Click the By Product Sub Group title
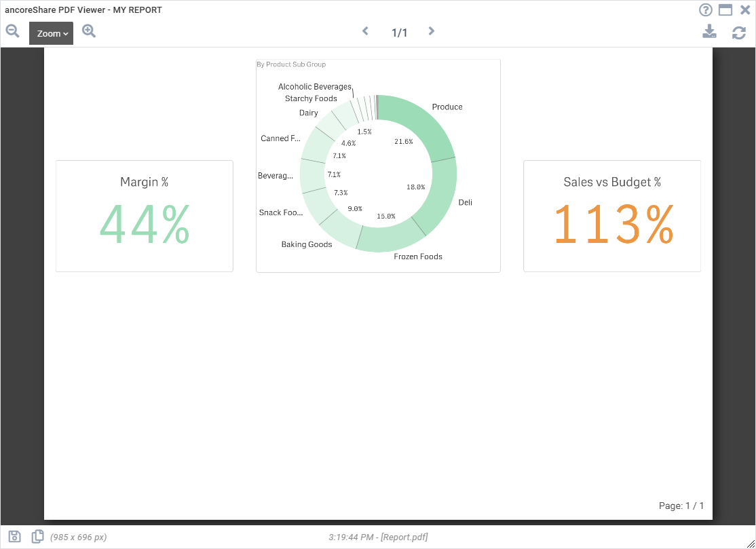756x549 pixels. (291, 64)
